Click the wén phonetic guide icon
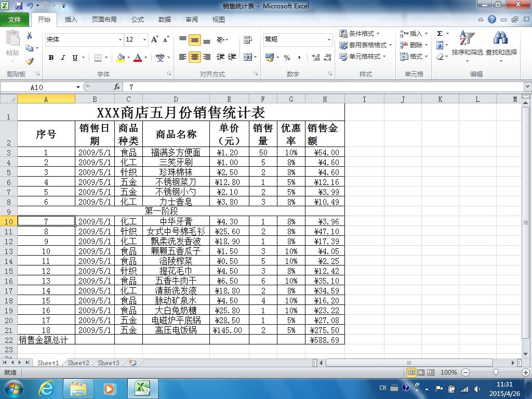The image size is (532, 399). pyautogui.click(x=160, y=58)
